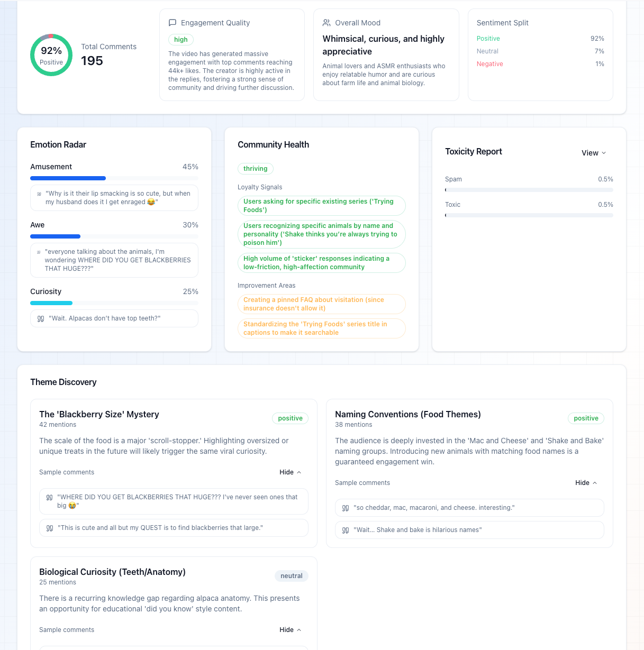Screen dimensions: 644x650
Task: Click the 'thriving' community health badge
Action: pyautogui.click(x=255, y=169)
